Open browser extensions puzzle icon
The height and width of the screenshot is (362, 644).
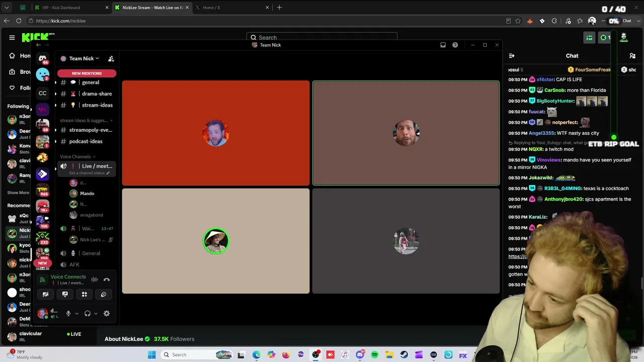(554, 21)
